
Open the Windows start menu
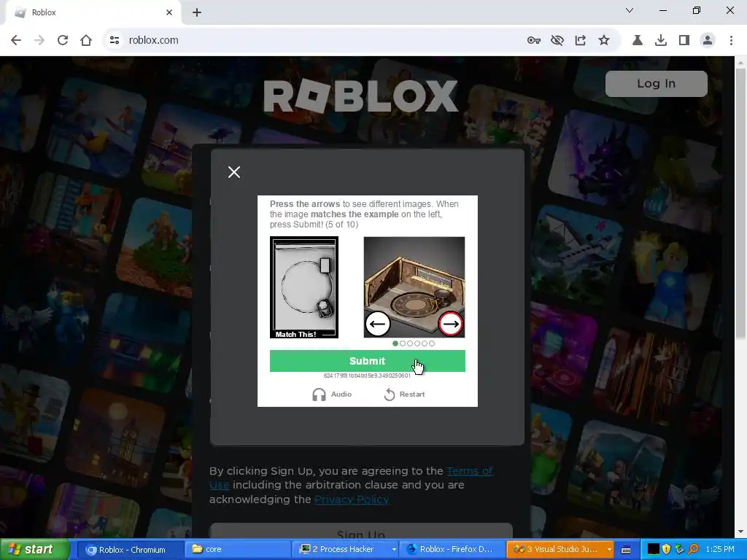[35, 550]
